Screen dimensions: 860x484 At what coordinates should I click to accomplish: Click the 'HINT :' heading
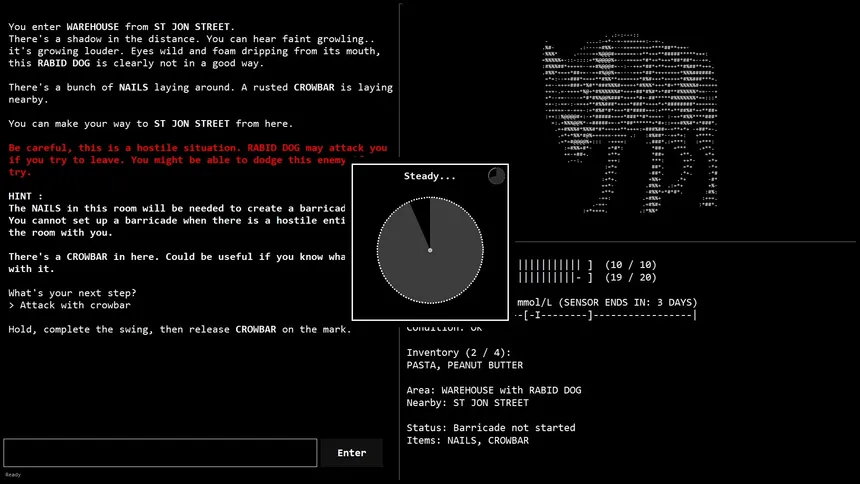tap(25, 196)
